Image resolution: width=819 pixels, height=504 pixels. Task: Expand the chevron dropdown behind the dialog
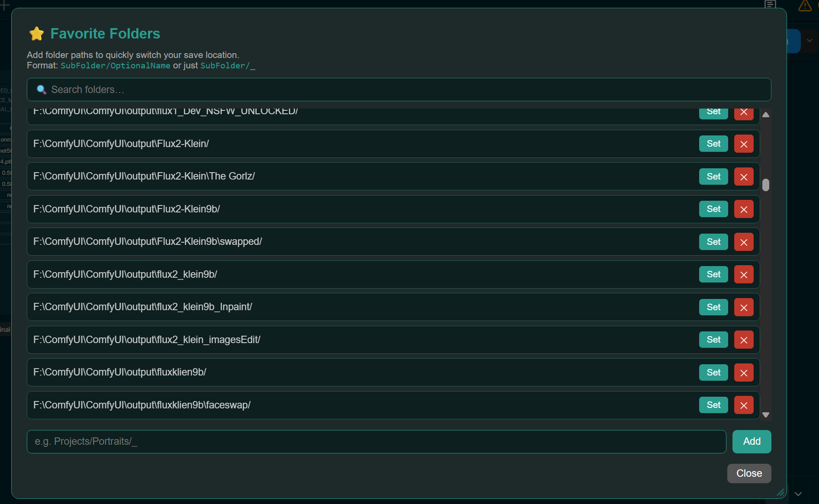(x=809, y=41)
